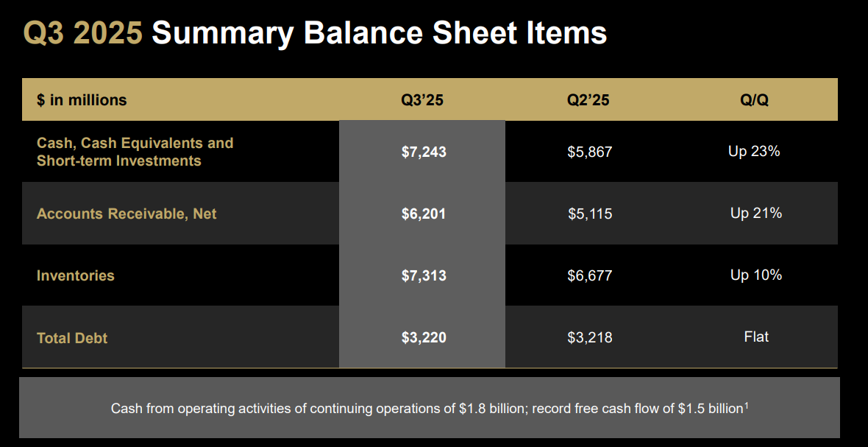Viewport: 868px width, 447px height.
Task: Select the $6,201 receivables value
Action: click(x=424, y=214)
